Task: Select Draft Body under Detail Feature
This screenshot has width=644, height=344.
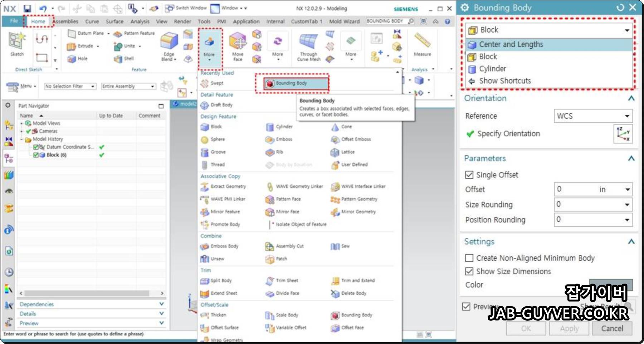Action: pyautogui.click(x=217, y=105)
